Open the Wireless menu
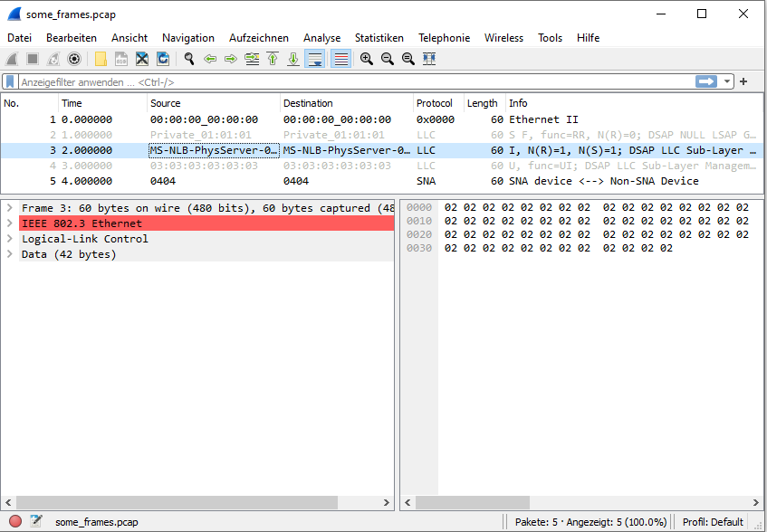The image size is (767, 532). 503,38
